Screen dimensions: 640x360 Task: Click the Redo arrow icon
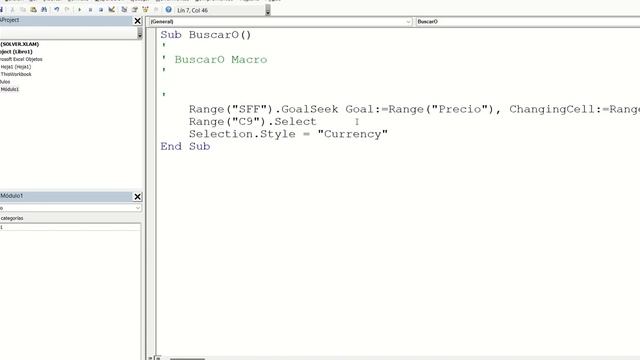[67, 10]
